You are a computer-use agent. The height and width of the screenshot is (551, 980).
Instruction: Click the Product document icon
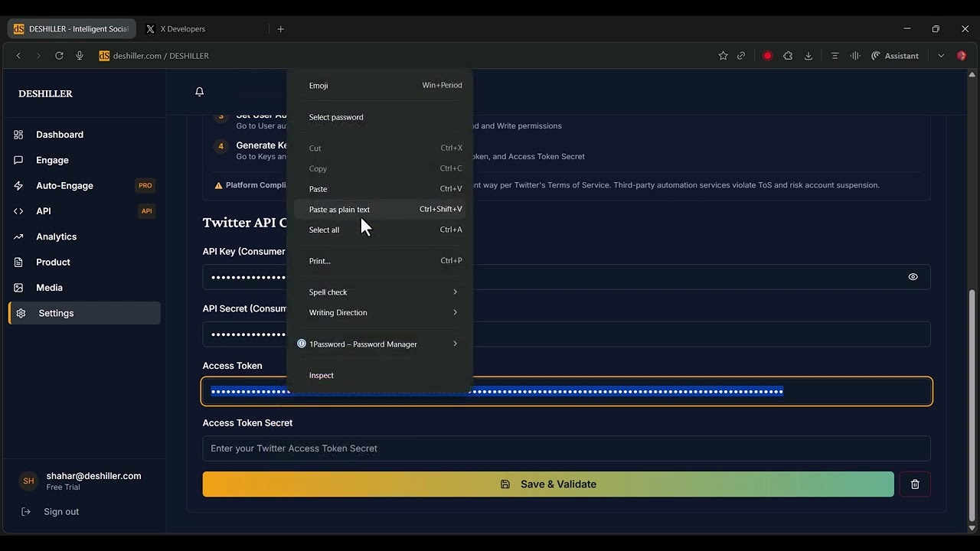click(18, 262)
